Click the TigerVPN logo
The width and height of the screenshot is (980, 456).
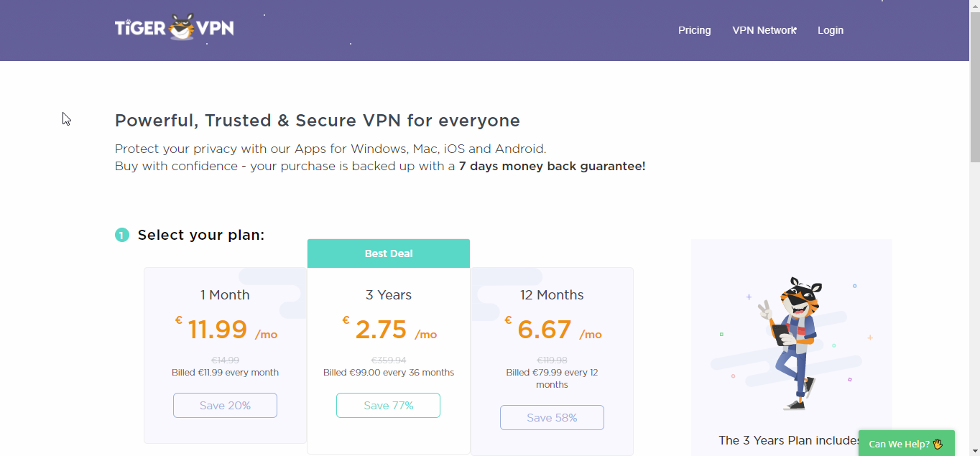175,28
